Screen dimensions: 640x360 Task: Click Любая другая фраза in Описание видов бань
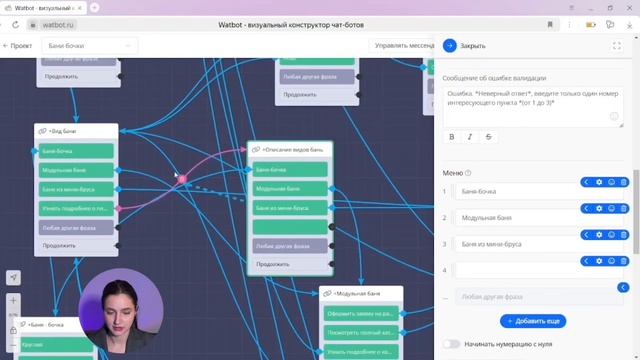(290, 246)
